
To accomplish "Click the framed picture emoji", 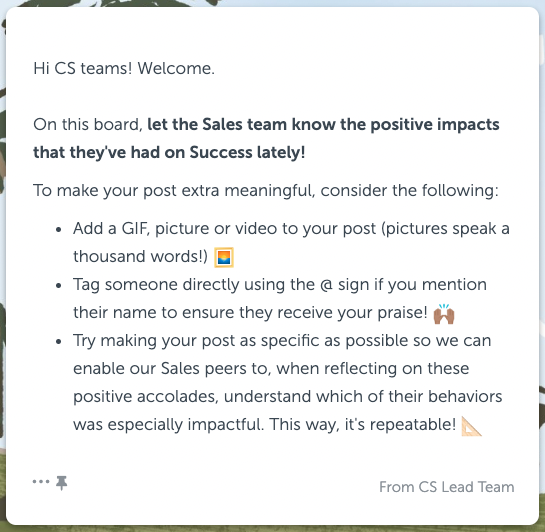I will [x=224, y=257].
